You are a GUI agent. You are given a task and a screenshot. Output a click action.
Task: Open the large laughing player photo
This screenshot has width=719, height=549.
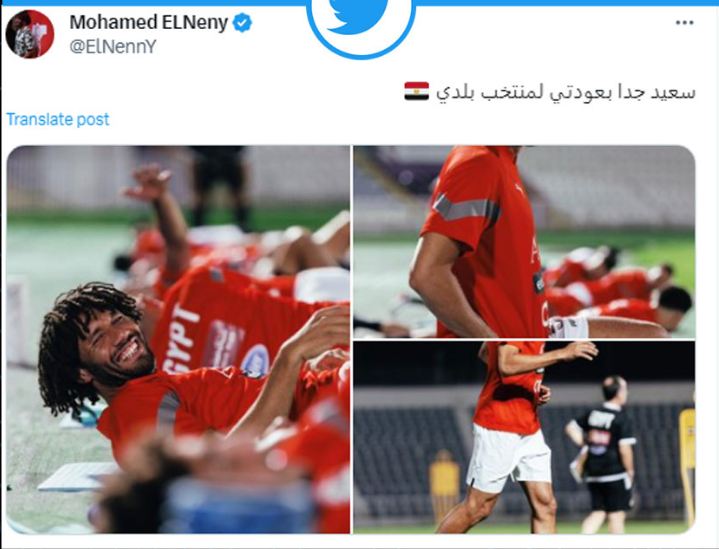pyautogui.click(x=178, y=339)
